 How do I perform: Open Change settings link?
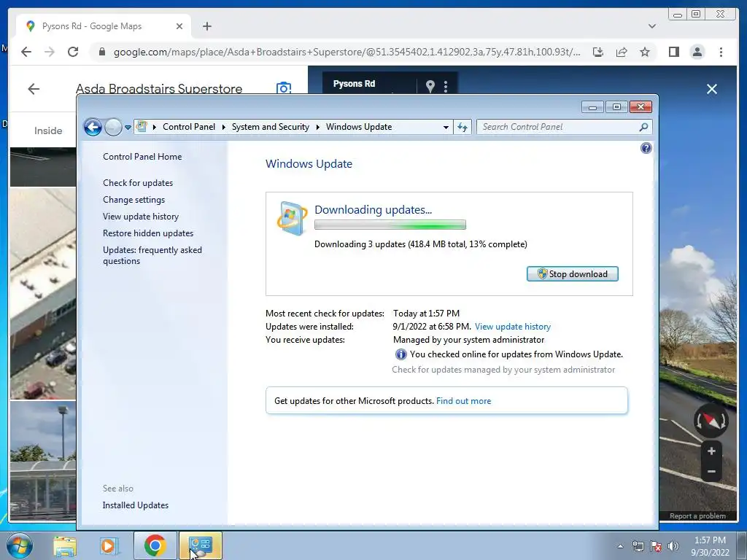tap(134, 200)
